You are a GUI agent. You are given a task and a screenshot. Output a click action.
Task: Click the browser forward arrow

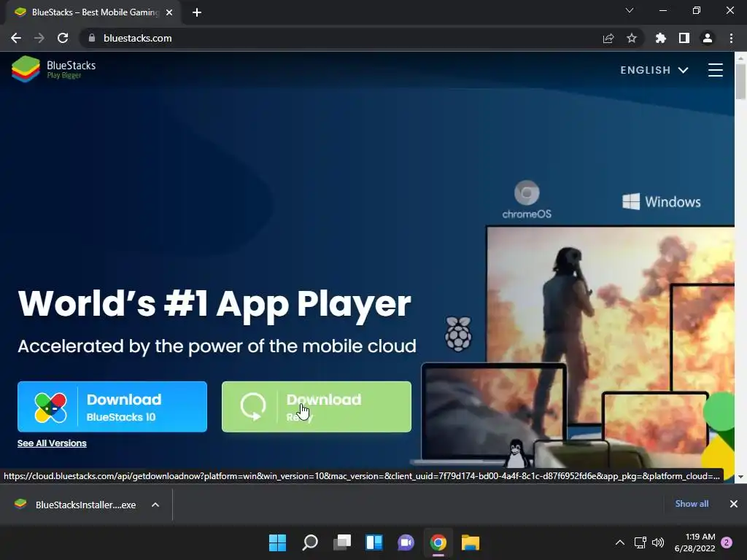39,38
